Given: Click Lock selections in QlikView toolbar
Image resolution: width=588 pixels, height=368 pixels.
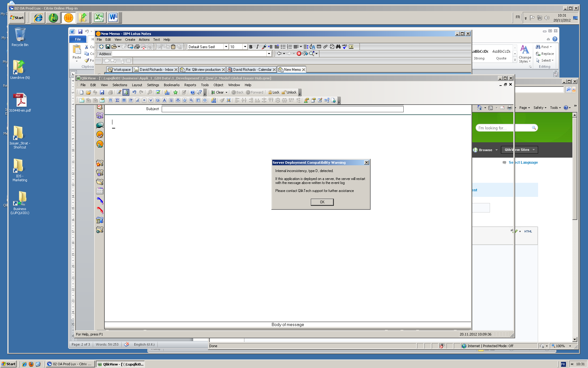Looking at the screenshot, I should (273, 92).
